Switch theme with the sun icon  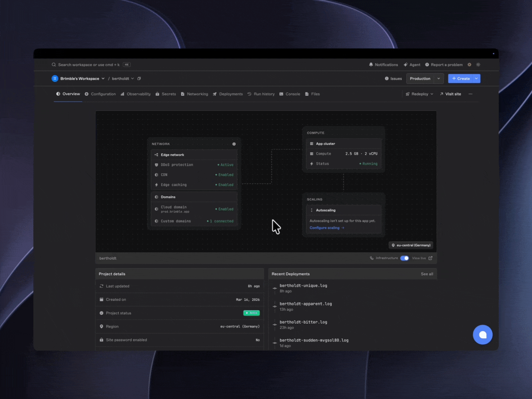(478, 65)
